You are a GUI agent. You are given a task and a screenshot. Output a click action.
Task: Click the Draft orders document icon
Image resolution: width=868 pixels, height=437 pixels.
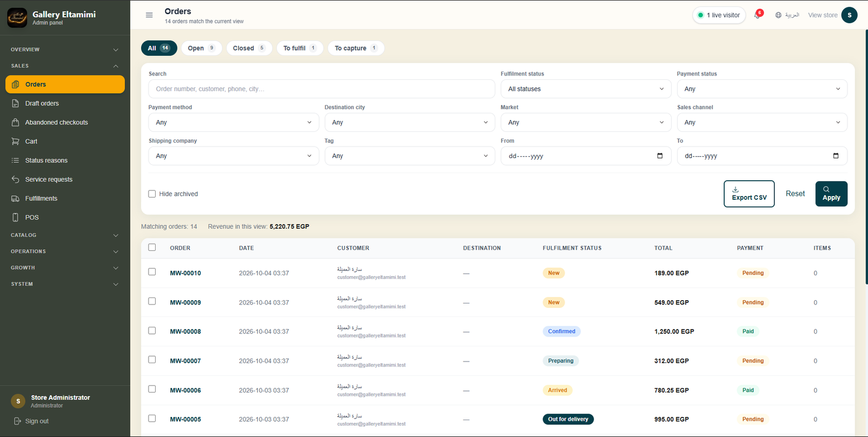coord(15,103)
